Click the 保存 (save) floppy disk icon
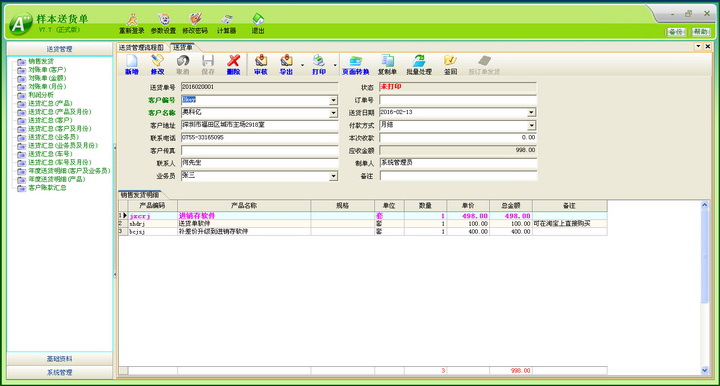This screenshot has height=386, width=720. point(208,65)
